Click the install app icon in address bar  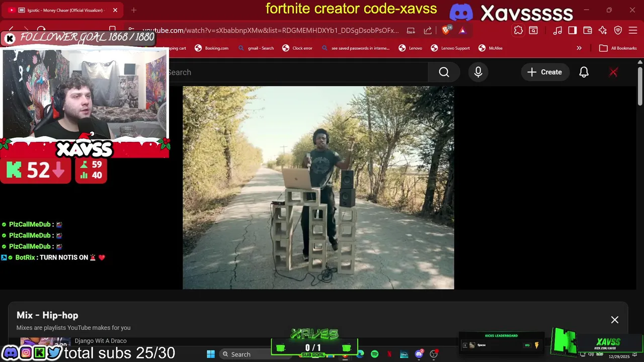click(x=411, y=30)
